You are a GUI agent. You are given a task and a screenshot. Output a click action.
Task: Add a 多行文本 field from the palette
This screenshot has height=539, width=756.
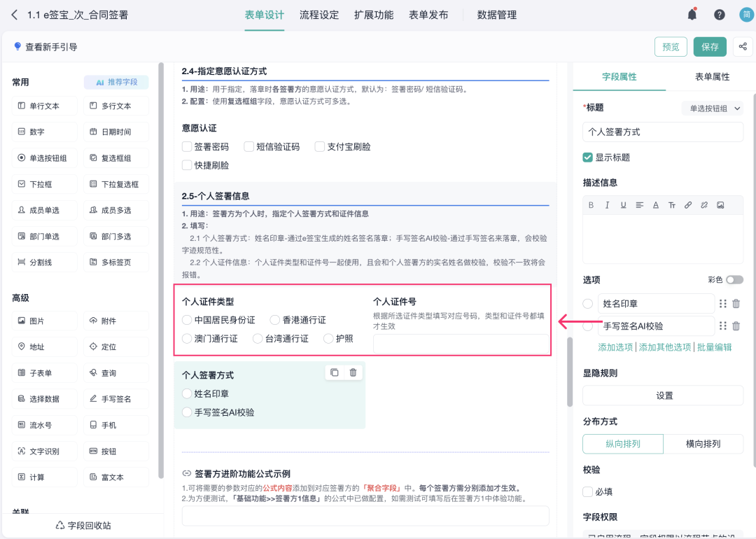(116, 106)
